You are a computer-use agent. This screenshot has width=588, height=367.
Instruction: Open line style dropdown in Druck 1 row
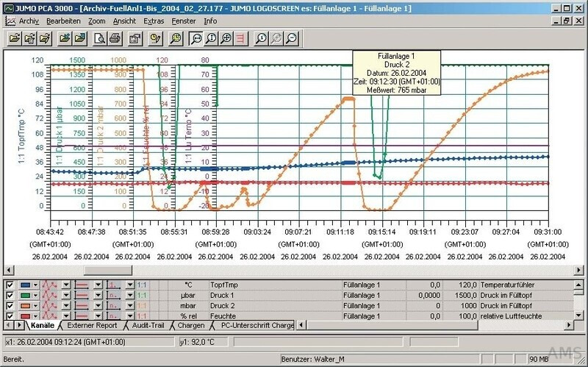click(x=65, y=296)
